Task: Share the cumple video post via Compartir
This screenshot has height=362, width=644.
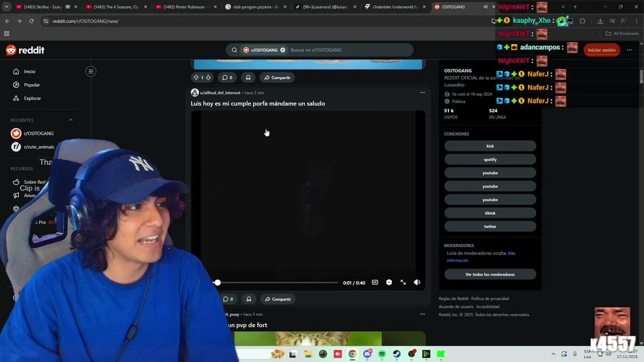Action: (x=278, y=299)
